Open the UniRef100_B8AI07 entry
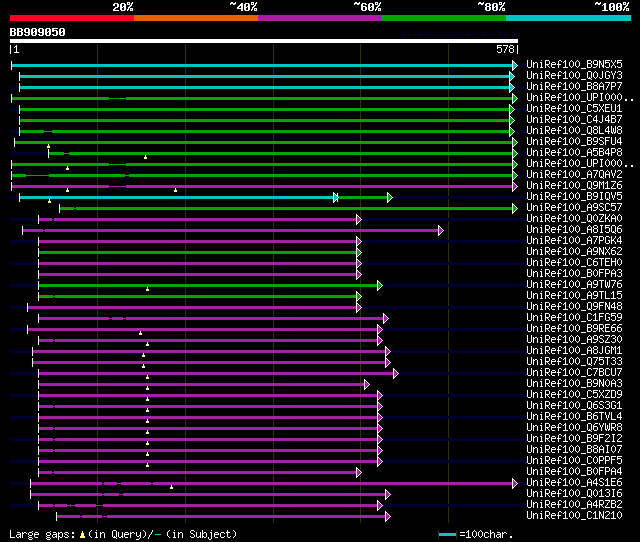 (574, 450)
